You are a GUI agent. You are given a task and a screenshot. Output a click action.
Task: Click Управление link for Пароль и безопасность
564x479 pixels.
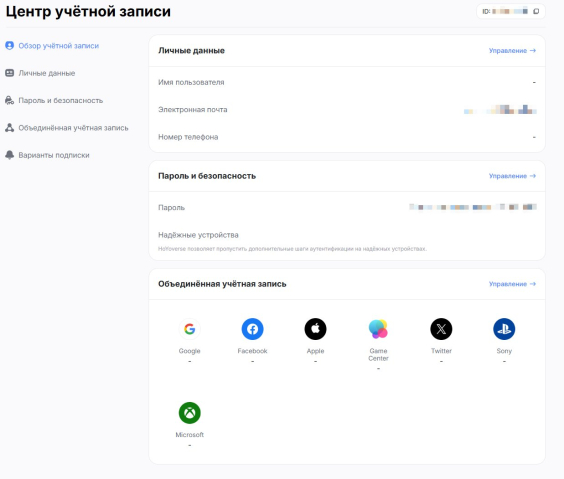tap(512, 176)
